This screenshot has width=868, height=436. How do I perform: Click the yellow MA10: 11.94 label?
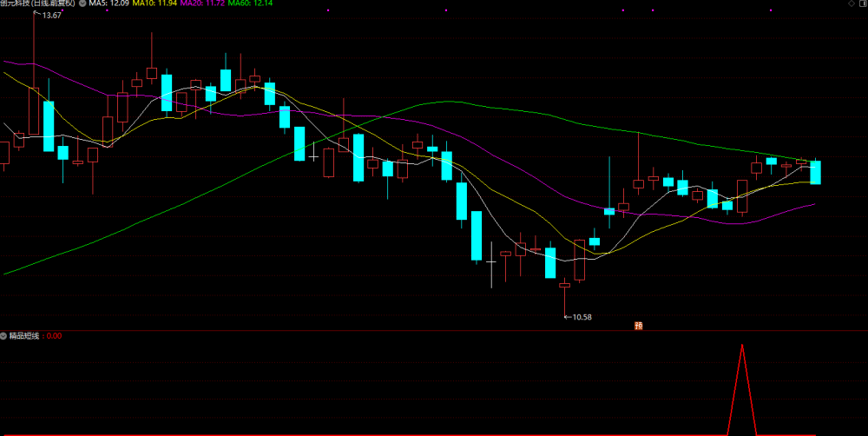point(155,3)
